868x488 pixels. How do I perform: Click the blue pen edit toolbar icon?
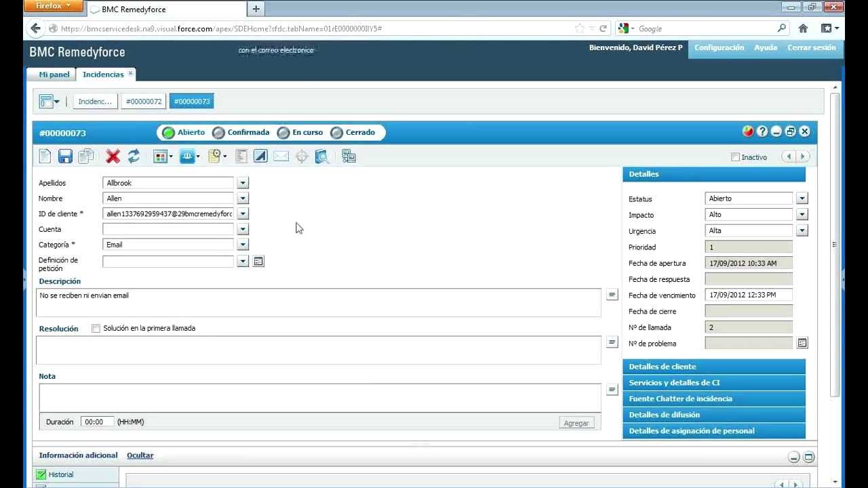tap(260, 157)
